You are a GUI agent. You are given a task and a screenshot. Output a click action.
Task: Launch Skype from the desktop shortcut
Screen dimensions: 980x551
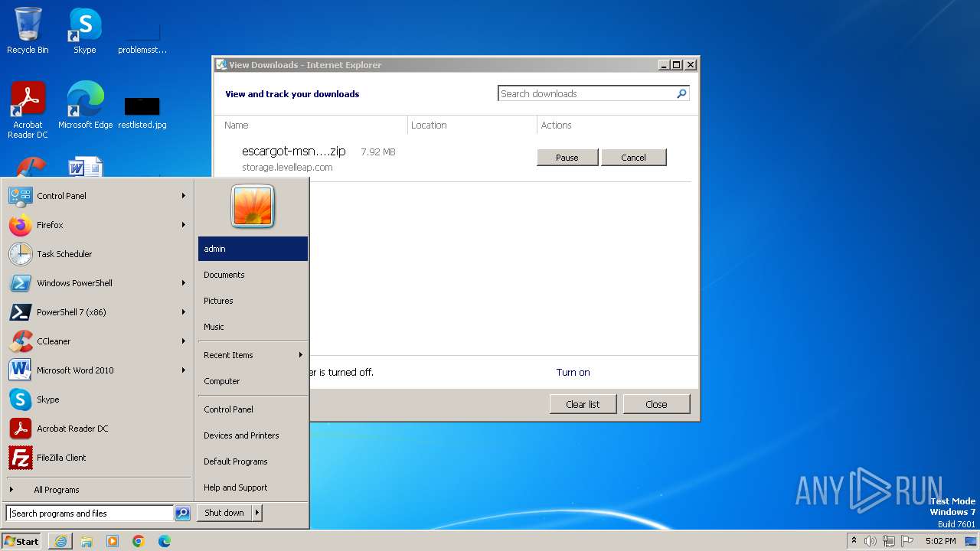pos(84,31)
